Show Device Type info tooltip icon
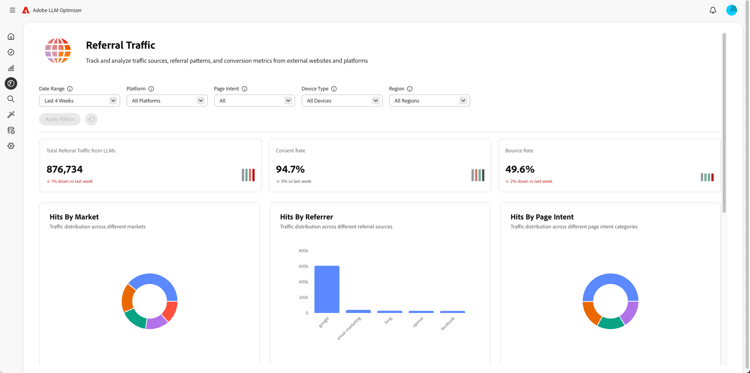750x373 pixels. [334, 89]
